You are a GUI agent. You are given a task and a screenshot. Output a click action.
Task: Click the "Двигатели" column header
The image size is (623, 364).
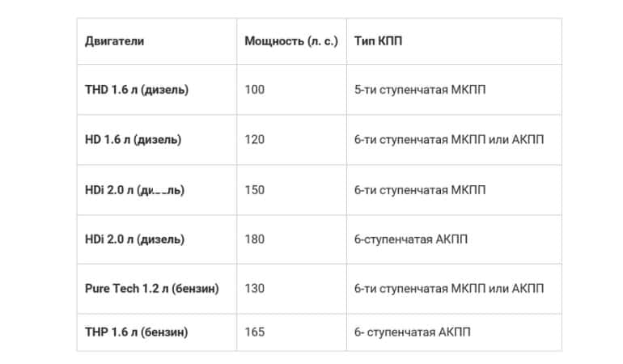pos(114,41)
